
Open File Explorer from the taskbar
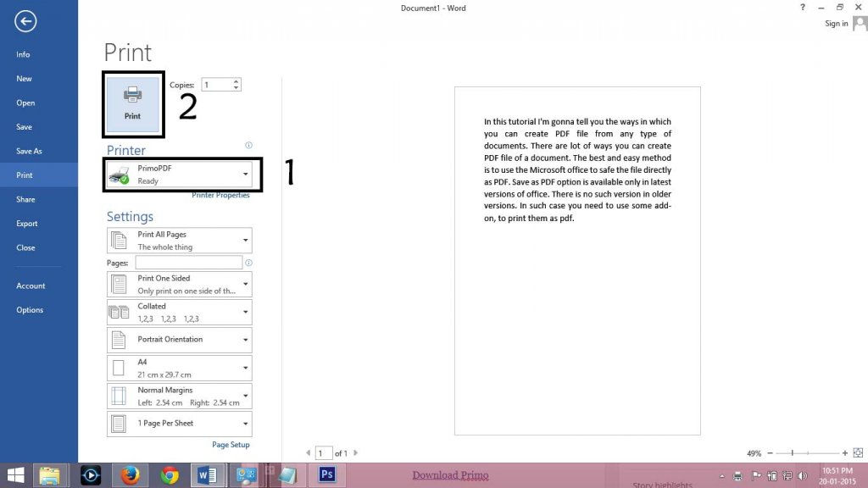coord(50,475)
